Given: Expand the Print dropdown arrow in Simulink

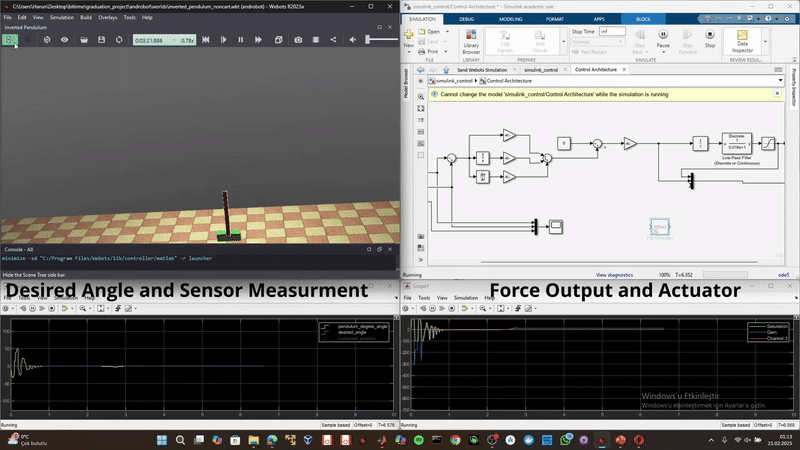Looking at the screenshot, I should pos(446,52).
